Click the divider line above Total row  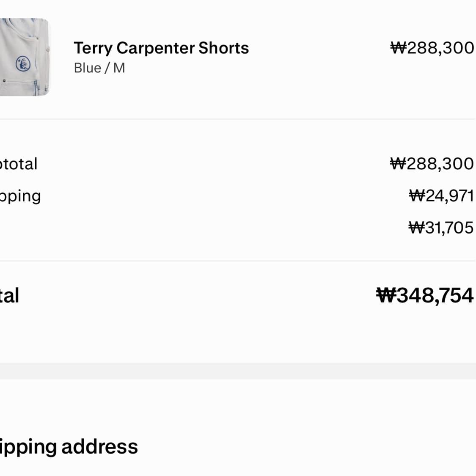pyautogui.click(x=238, y=261)
